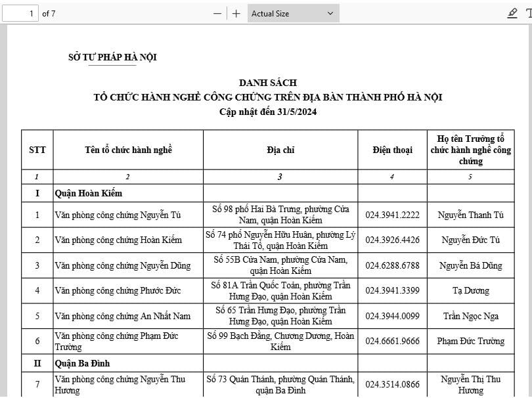Viewport: 532px width, 398px height.
Task: Click the name 'Nguyễn Đức Tú'
Action: coord(470,240)
